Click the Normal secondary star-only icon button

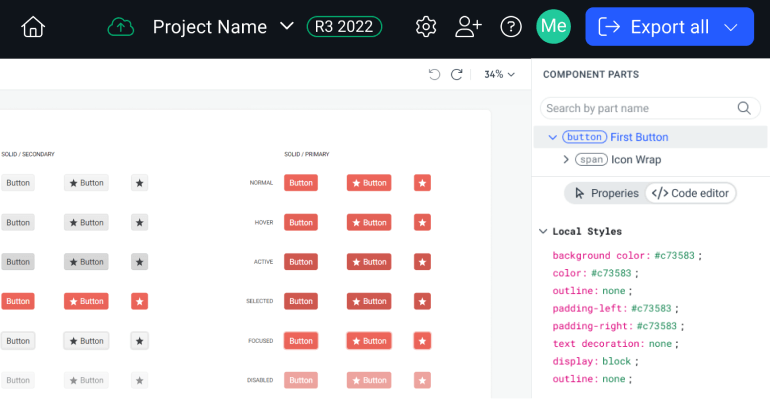click(139, 183)
